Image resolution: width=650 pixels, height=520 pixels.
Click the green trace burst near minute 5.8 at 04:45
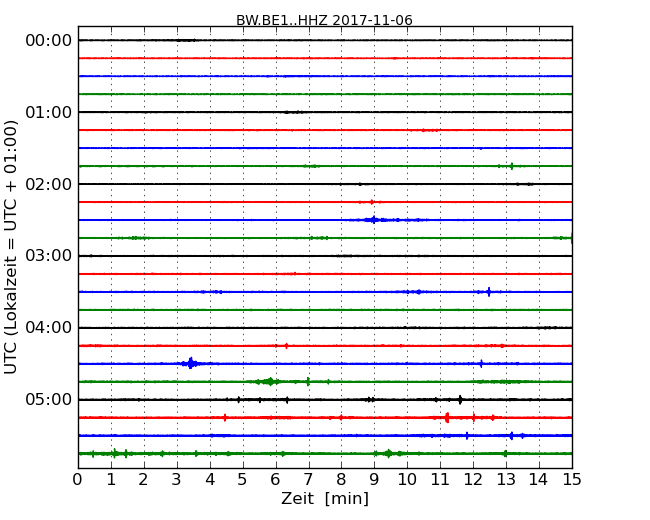[x=270, y=381]
